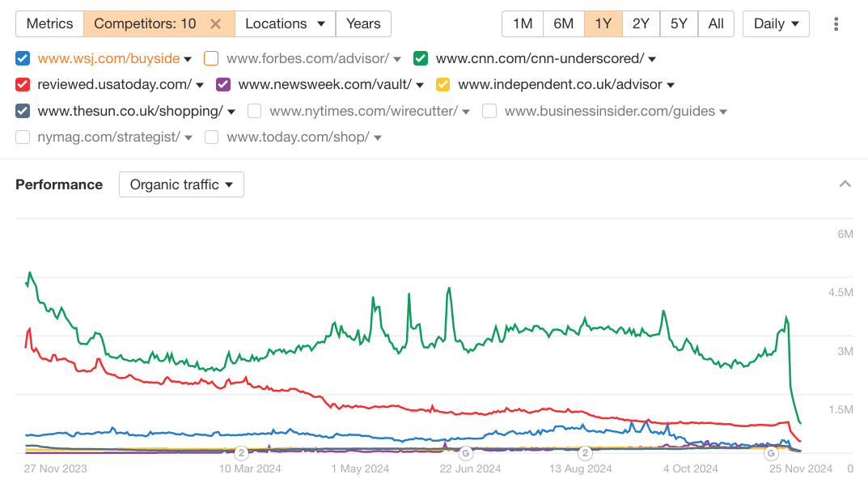Open the Years filter
The width and height of the screenshot is (868, 487).
click(x=363, y=23)
